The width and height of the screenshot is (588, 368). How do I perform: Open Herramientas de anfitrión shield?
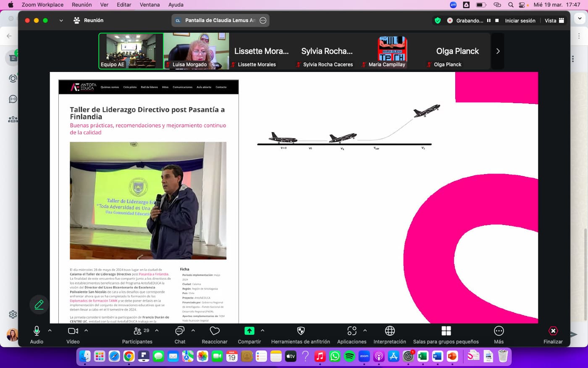point(301,335)
